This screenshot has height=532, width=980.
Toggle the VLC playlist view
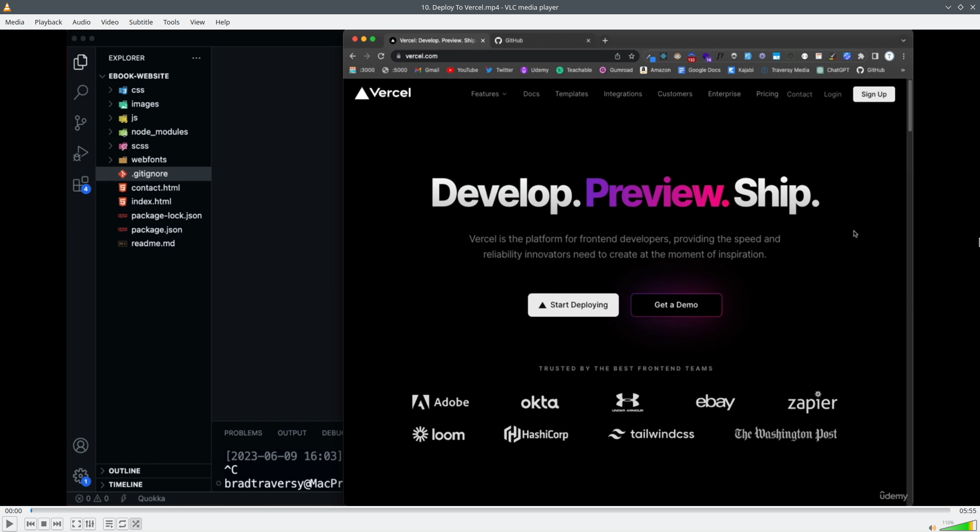click(x=109, y=524)
